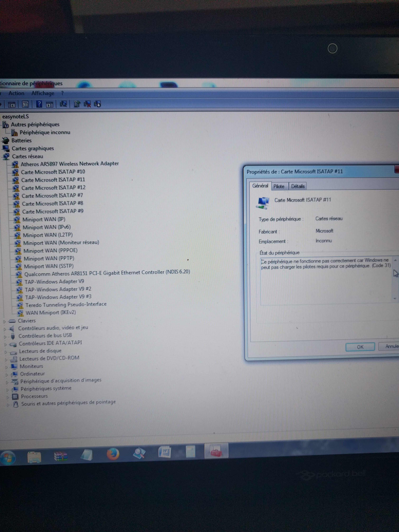Click the scan for hardware changes icon
This screenshot has width=399, height=532.
pos(63,104)
